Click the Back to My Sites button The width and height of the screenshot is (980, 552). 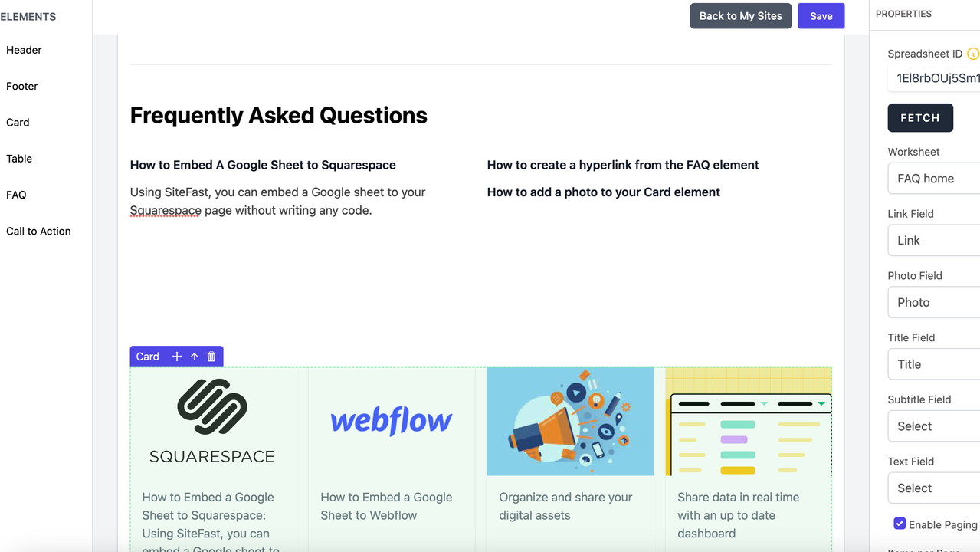[740, 16]
